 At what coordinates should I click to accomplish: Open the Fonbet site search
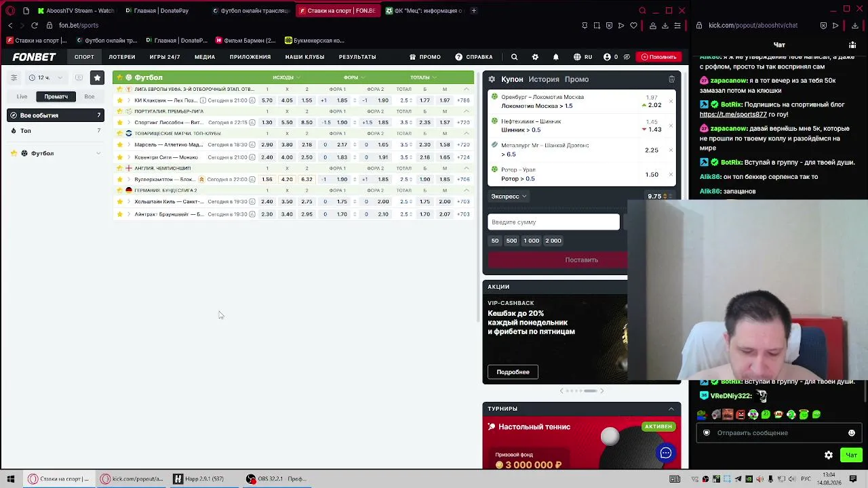(514, 57)
